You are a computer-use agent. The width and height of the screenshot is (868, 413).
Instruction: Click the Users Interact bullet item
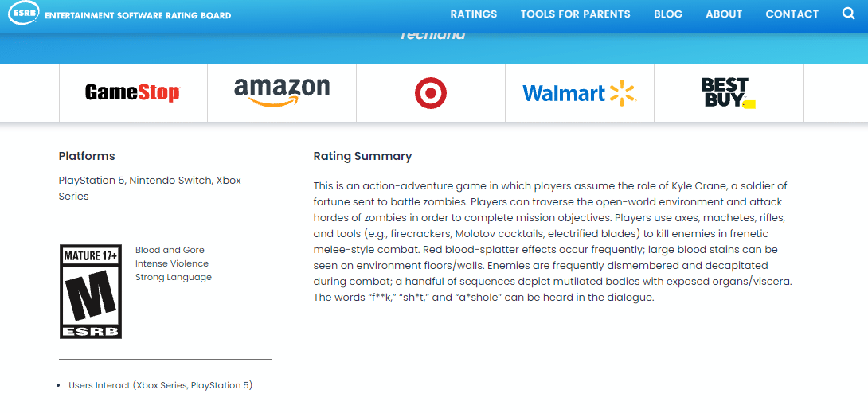(x=161, y=385)
